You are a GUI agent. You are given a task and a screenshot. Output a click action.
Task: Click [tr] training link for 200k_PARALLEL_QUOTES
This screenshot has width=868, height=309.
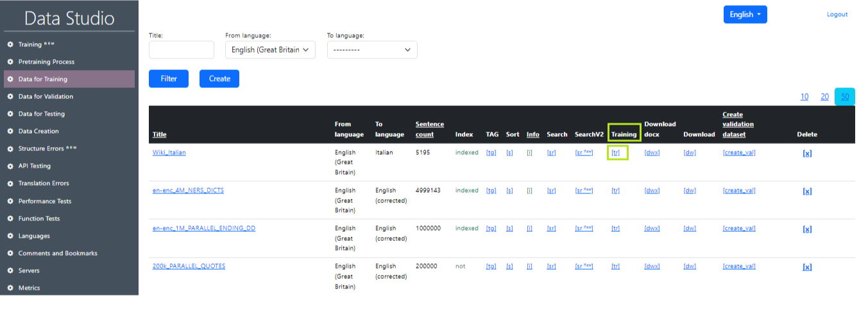click(616, 266)
